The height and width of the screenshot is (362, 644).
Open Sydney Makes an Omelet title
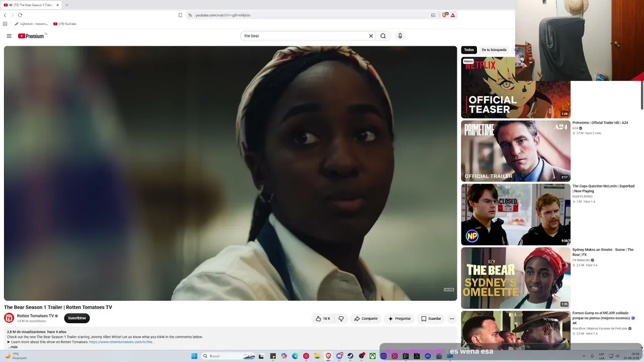click(603, 252)
